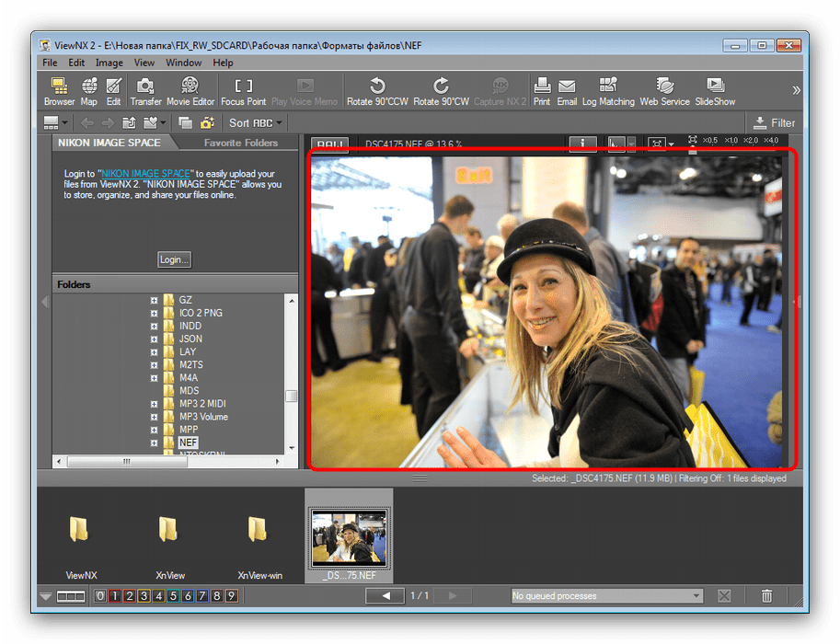This screenshot has width=840, height=644.
Task: Toggle image information button
Action: point(582,144)
